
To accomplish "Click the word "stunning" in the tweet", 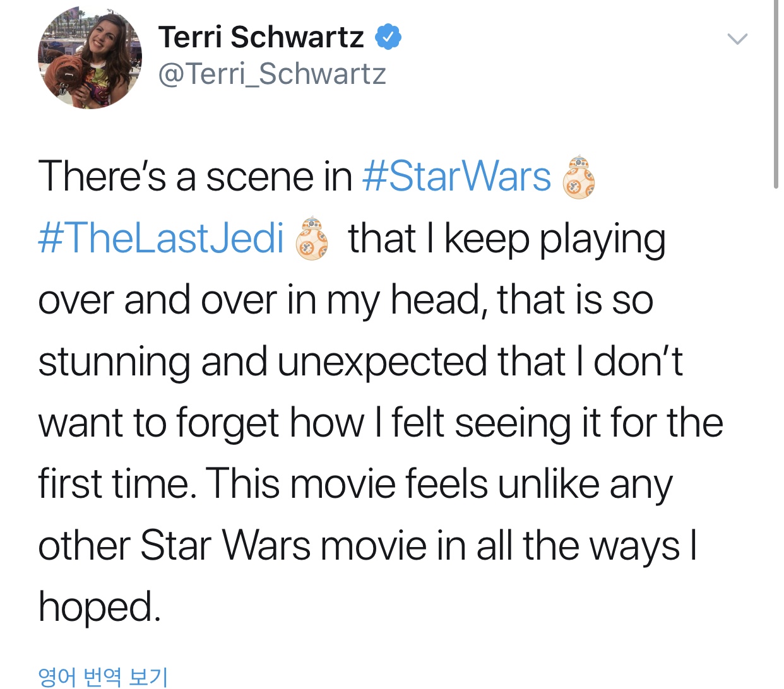I will [x=114, y=362].
